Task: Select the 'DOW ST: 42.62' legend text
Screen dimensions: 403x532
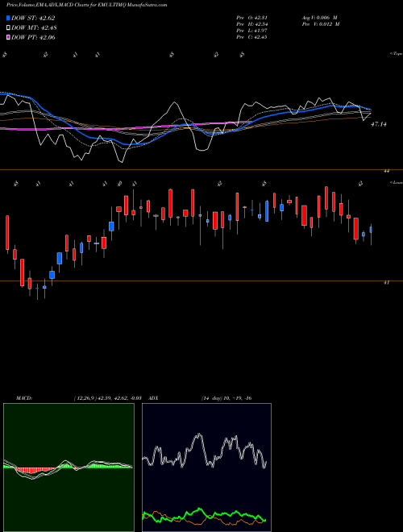Action: [x=33, y=18]
